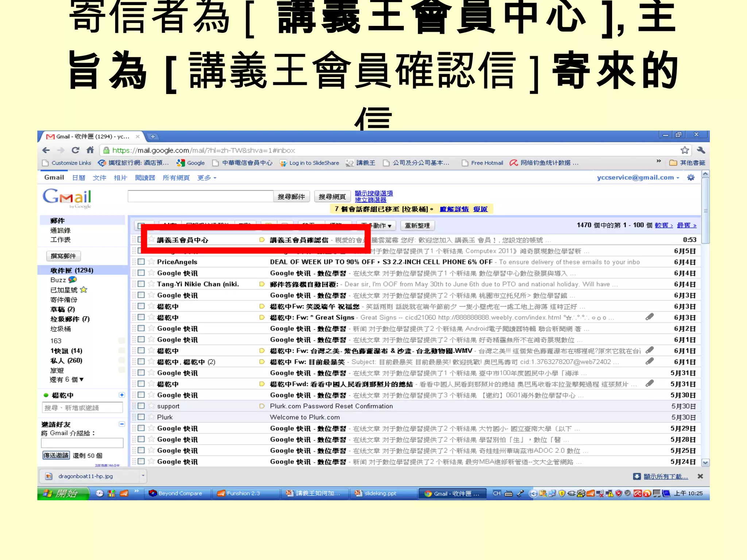747x560 pixels.
Task: Open the Start menu
Action: pos(63,493)
